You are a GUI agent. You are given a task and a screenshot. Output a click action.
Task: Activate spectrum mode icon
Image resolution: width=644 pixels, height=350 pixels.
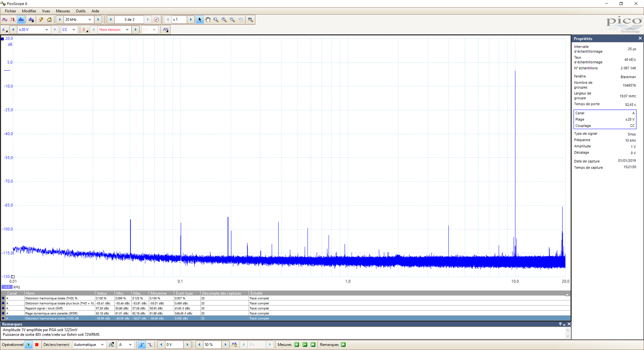[21, 19]
